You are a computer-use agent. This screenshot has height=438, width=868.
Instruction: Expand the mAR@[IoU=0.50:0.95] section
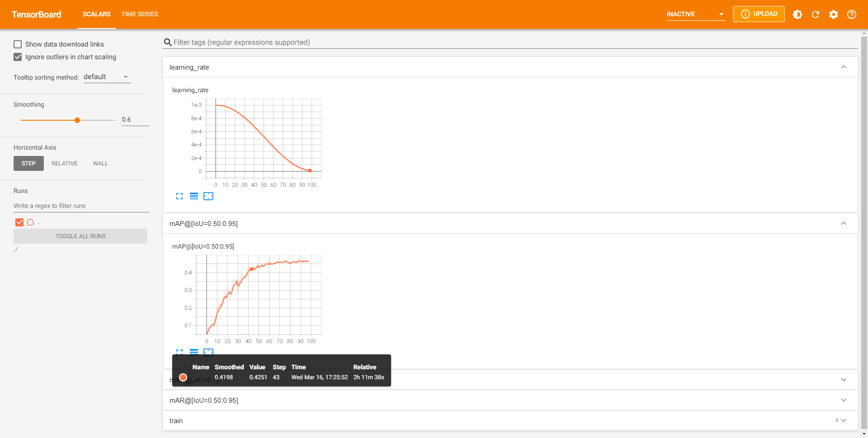pyautogui.click(x=844, y=400)
